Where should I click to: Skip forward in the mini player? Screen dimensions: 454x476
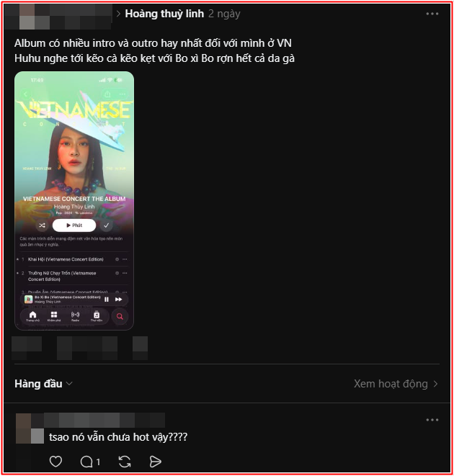(x=118, y=300)
